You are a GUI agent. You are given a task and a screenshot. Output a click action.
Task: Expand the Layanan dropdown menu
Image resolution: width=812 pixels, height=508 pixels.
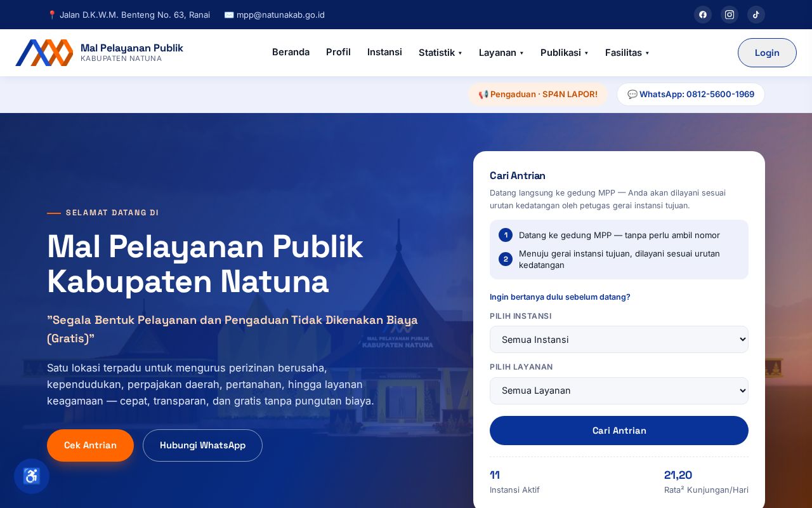tap(501, 53)
